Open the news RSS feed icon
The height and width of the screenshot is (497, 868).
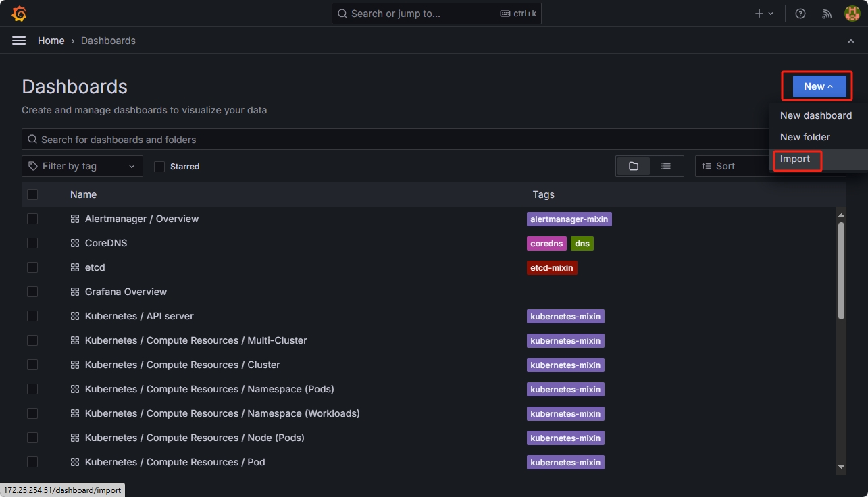click(827, 14)
